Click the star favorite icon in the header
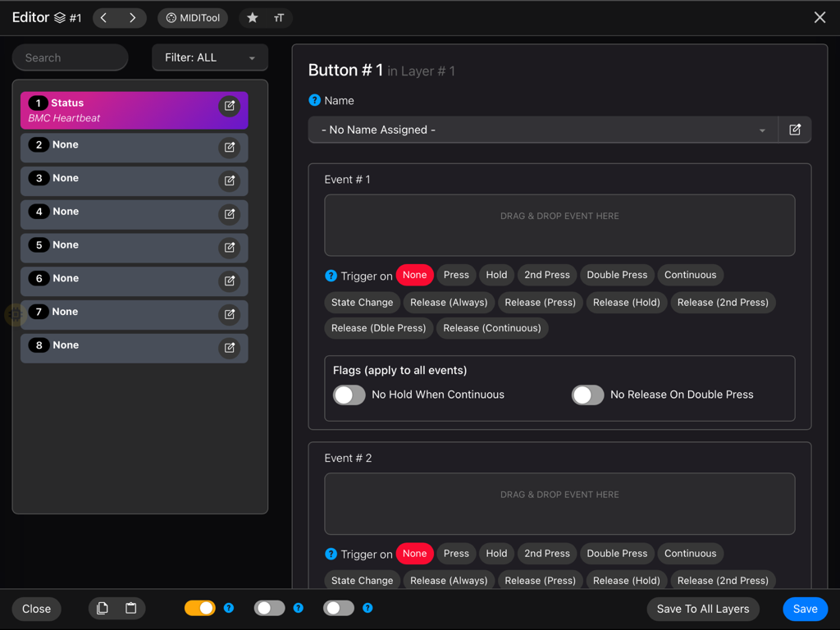The width and height of the screenshot is (840, 630). [x=253, y=16]
